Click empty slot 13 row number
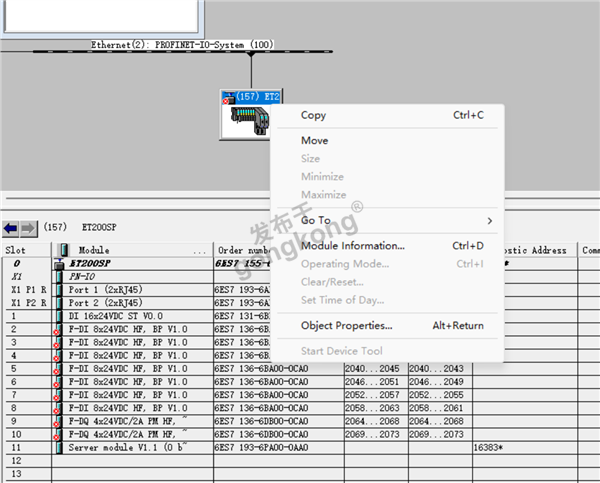 point(16,474)
